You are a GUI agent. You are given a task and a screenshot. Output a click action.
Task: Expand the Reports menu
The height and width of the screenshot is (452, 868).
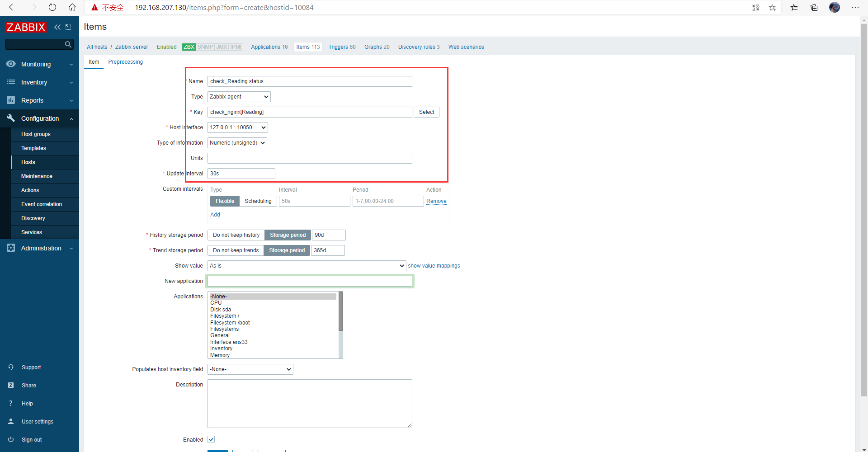coord(39,100)
